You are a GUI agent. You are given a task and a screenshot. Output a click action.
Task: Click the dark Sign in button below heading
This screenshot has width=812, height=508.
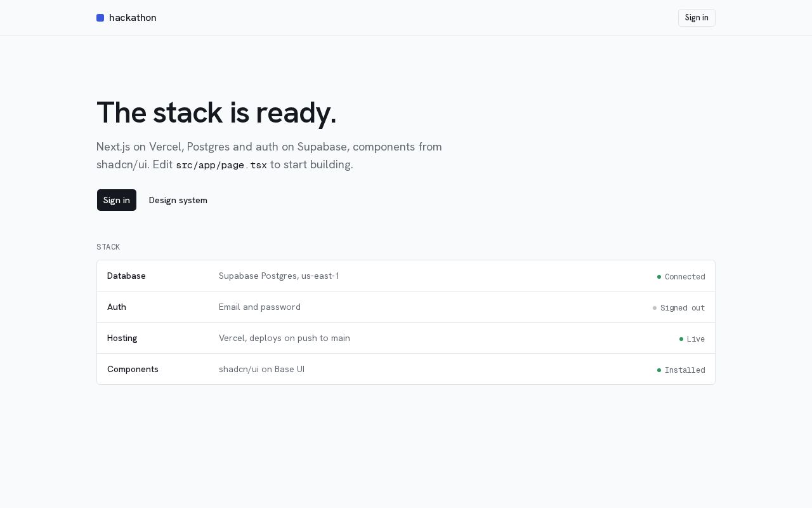point(117,200)
